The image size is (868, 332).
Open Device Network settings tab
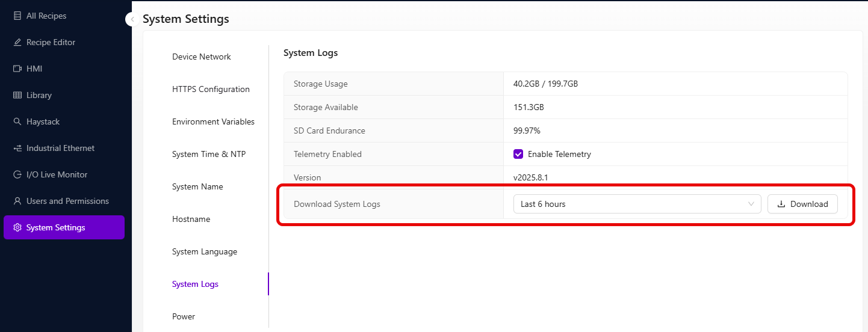click(x=202, y=57)
